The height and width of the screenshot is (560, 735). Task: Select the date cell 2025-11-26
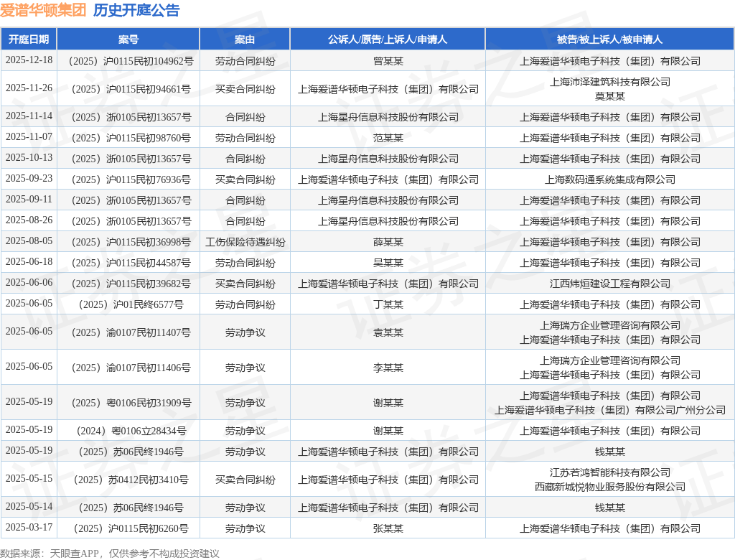click(x=29, y=88)
